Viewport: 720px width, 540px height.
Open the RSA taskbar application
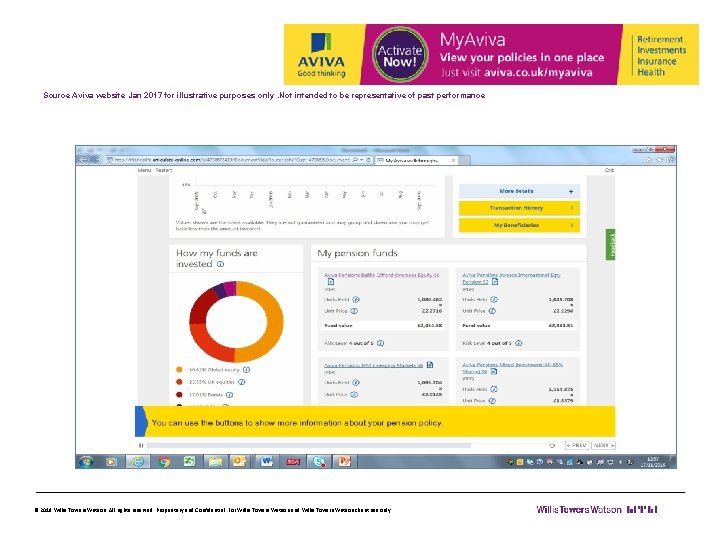click(293, 461)
